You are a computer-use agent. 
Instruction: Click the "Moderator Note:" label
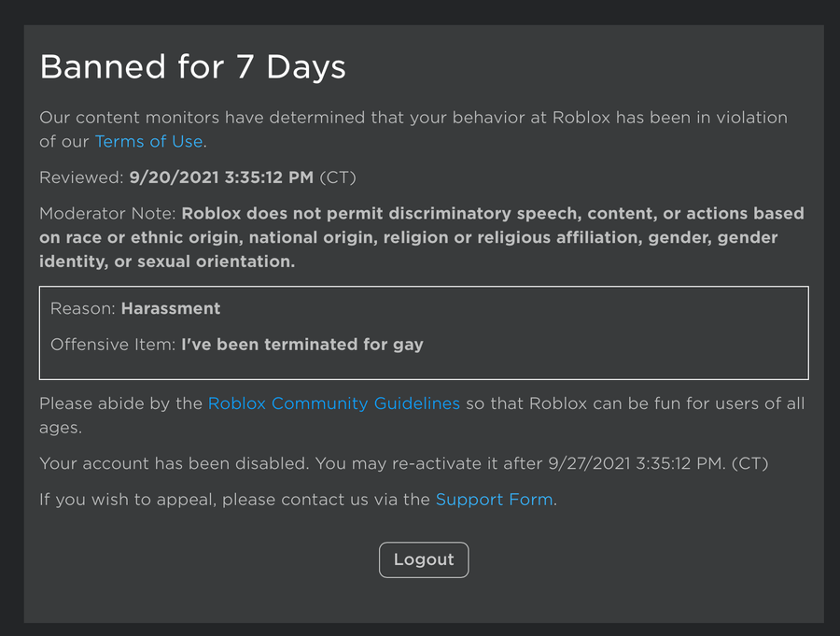pos(107,214)
